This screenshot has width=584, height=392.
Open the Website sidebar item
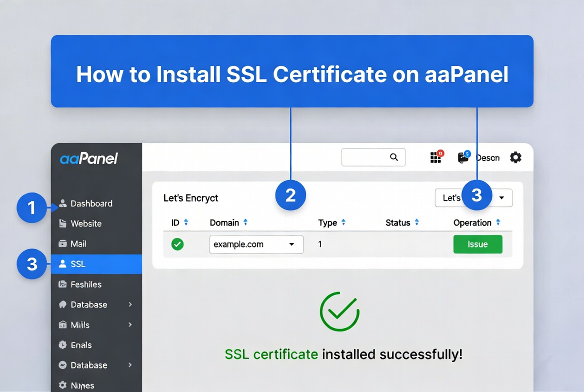(x=96, y=223)
